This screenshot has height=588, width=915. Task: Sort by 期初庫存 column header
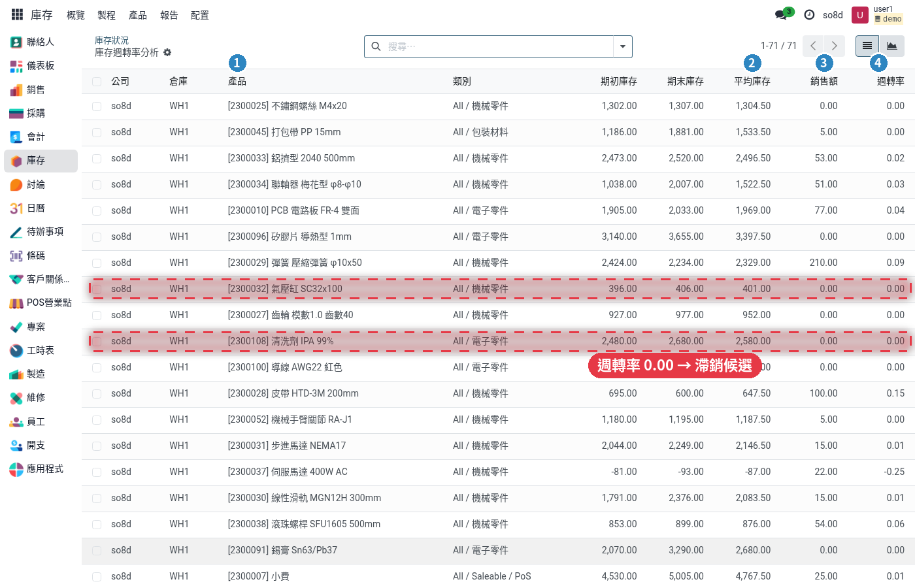[619, 81]
